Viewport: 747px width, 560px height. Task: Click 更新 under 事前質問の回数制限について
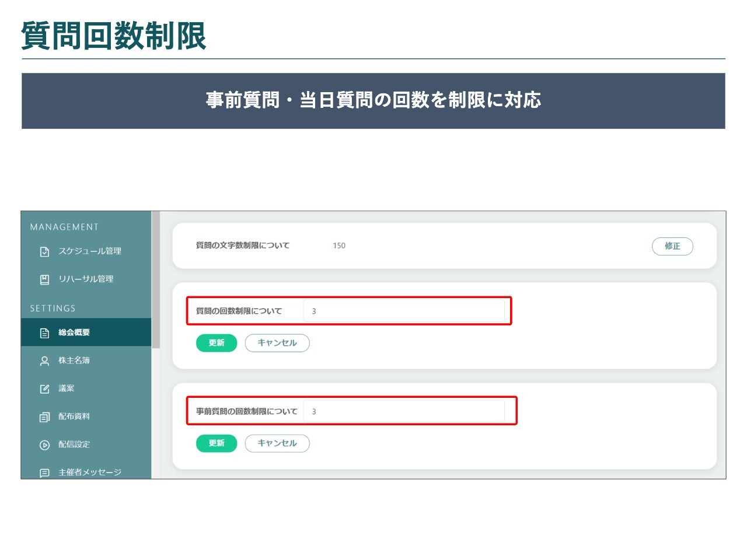pyautogui.click(x=217, y=443)
